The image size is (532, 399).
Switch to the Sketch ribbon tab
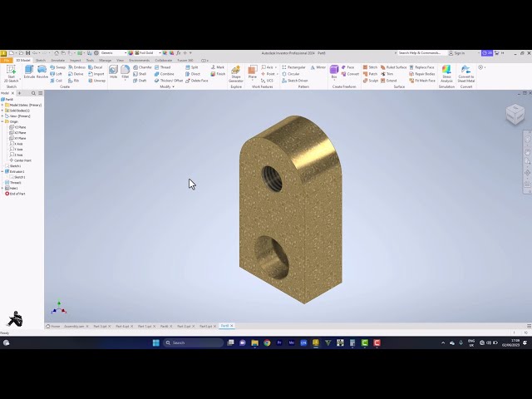[x=41, y=61]
